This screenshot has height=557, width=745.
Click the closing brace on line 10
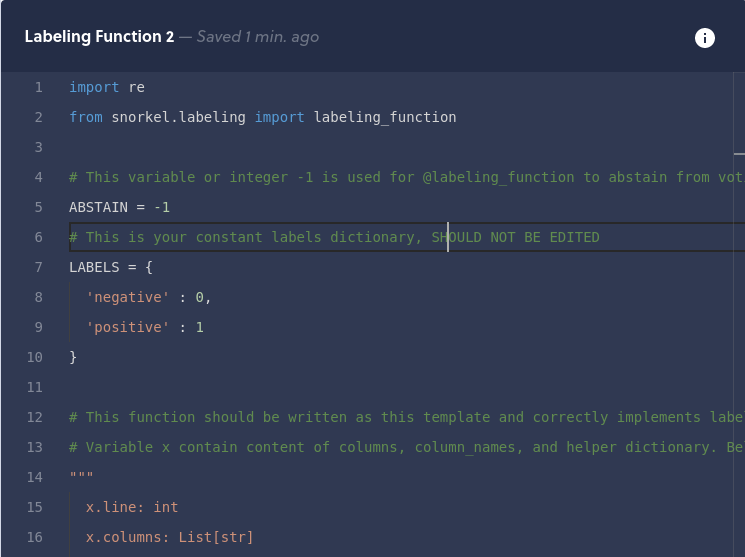click(x=73, y=357)
